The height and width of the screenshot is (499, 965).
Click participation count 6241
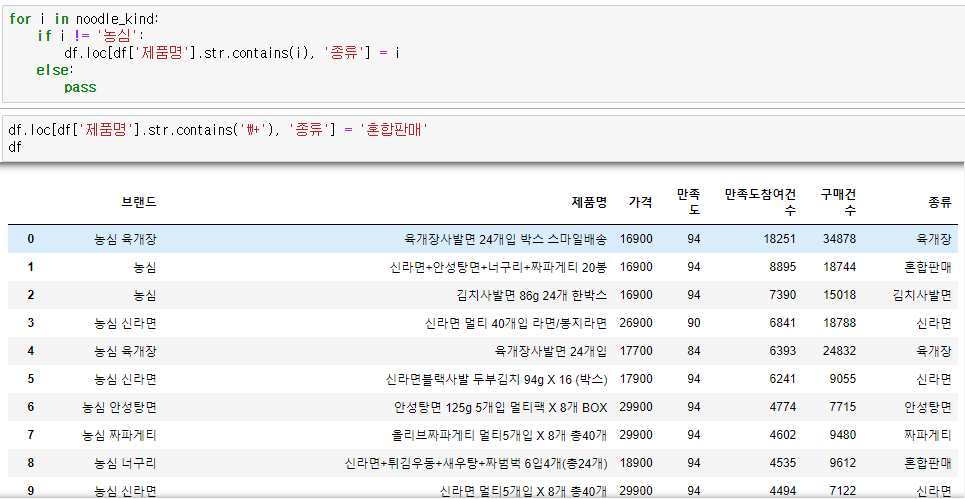tap(782, 379)
